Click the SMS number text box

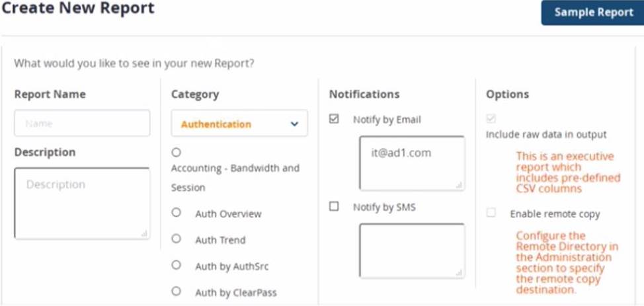411,250
